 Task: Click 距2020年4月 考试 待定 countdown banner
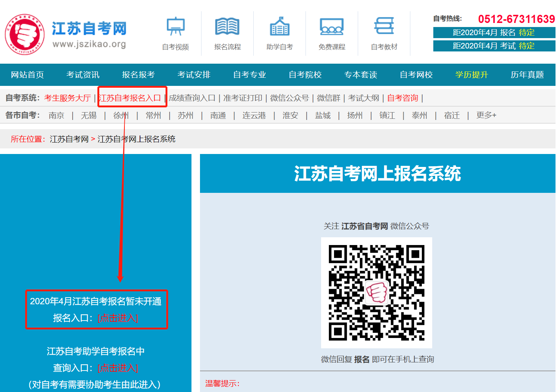pos(494,46)
